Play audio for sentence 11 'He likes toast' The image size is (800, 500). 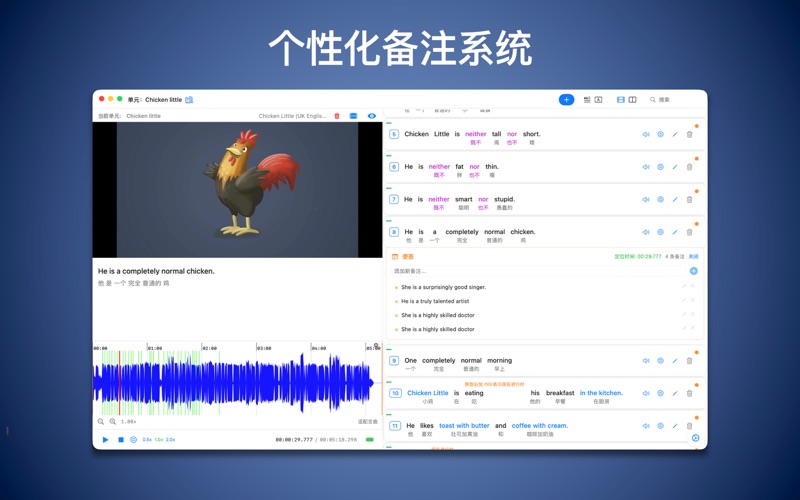[x=645, y=426]
